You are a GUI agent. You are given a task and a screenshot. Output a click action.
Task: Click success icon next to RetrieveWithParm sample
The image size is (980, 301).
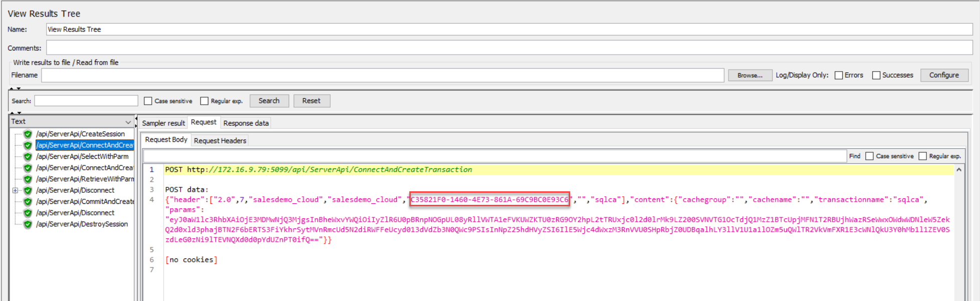28,179
